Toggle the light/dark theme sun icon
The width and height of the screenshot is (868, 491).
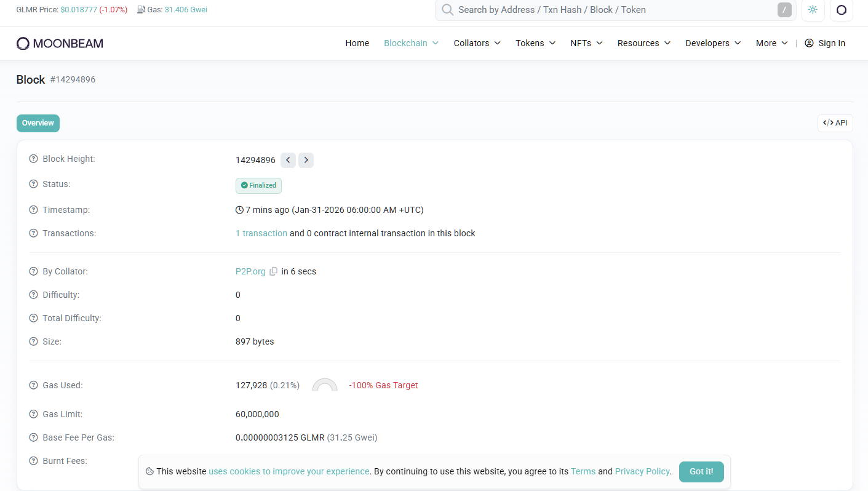pos(813,10)
